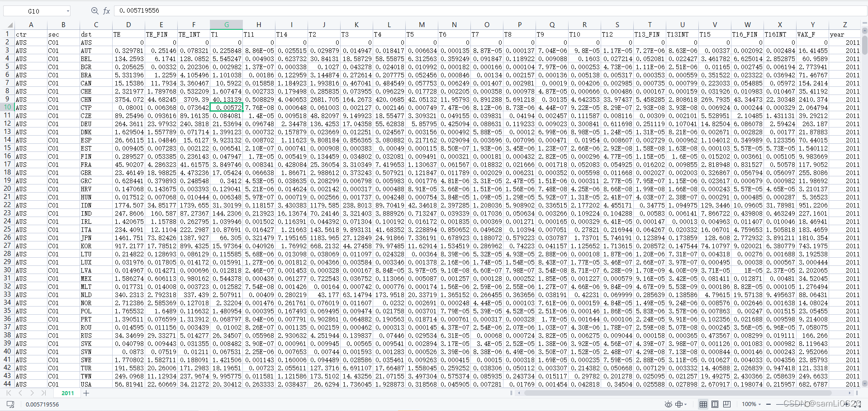This screenshot has height=411, width=868.
Task: Select the 'CHN' cell in column C
Action: (x=96, y=99)
